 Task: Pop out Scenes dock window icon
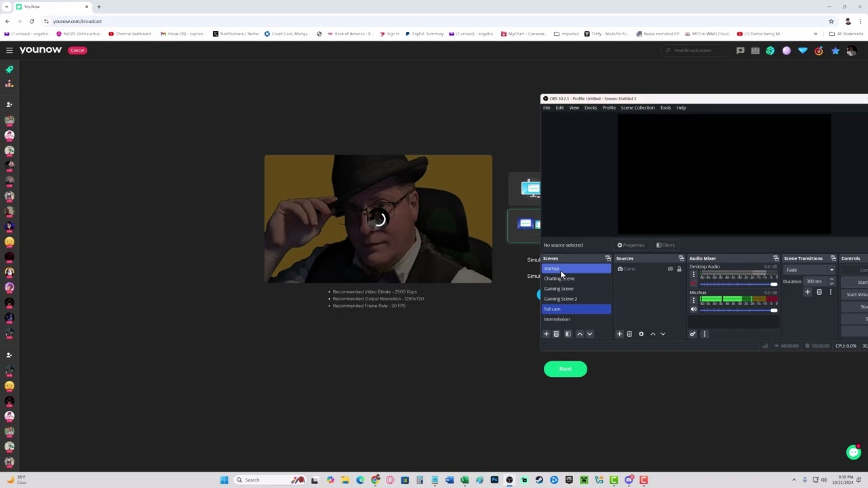(x=608, y=258)
